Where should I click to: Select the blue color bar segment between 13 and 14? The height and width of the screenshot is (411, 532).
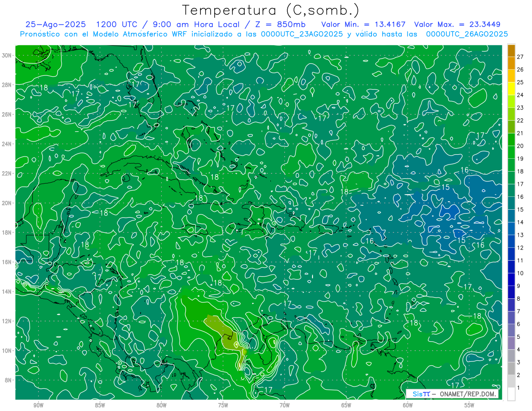(x=511, y=229)
